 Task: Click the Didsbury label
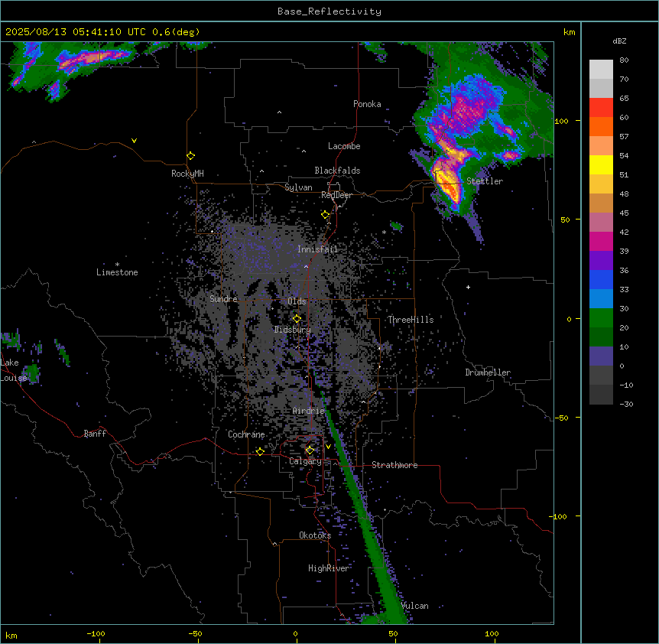[293, 330]
